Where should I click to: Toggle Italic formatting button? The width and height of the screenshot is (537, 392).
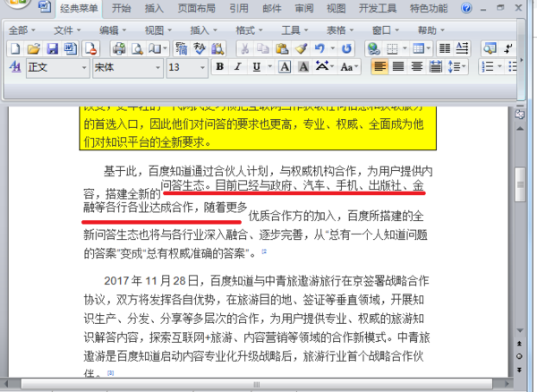(x=238, y=67)
